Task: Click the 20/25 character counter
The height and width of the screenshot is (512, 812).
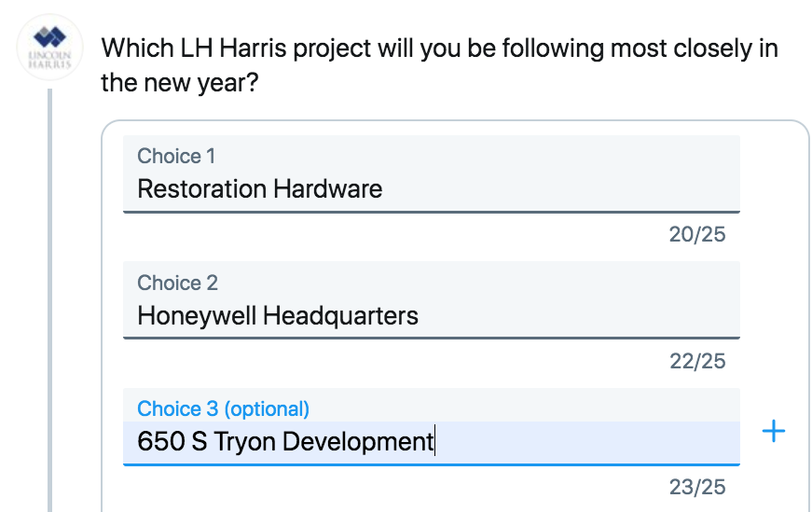Action: coord(696,234)
